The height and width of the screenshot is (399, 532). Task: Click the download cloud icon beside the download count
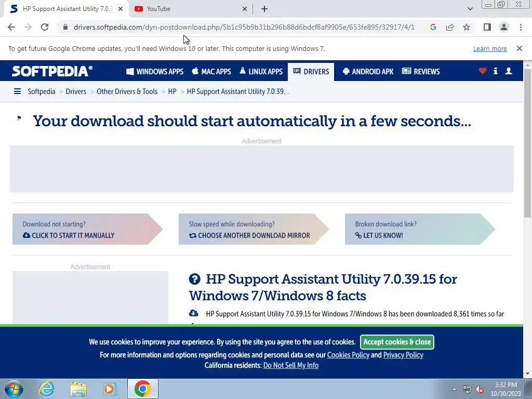194,313
